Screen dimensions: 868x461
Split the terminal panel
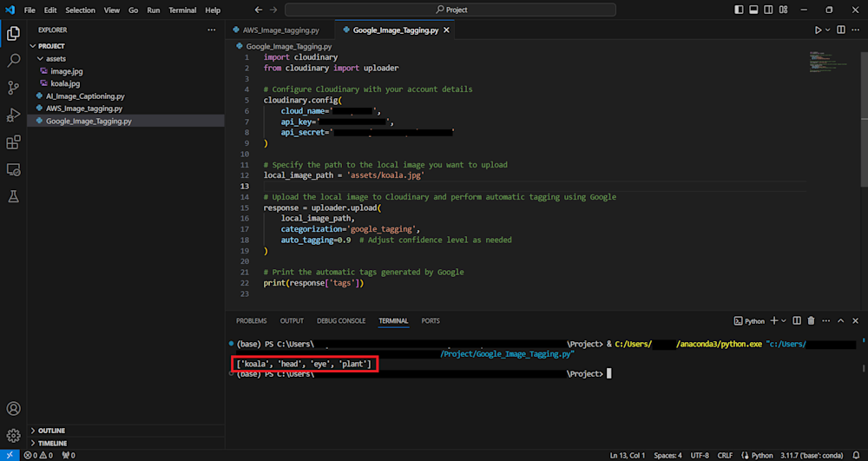pyautogui.click(x=797, y=321)
